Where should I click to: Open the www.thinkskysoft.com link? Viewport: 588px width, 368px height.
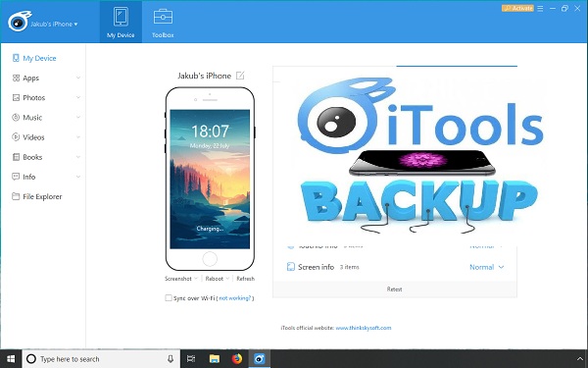(364, 328)
